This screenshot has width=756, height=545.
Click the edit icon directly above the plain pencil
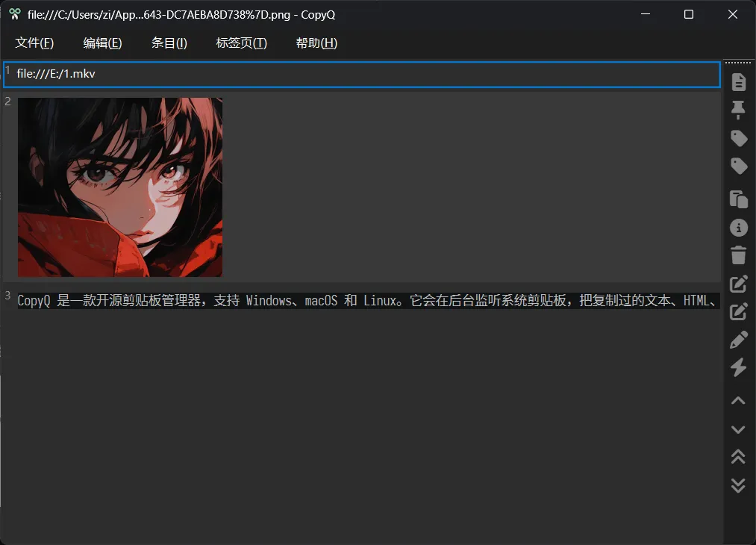738,312
